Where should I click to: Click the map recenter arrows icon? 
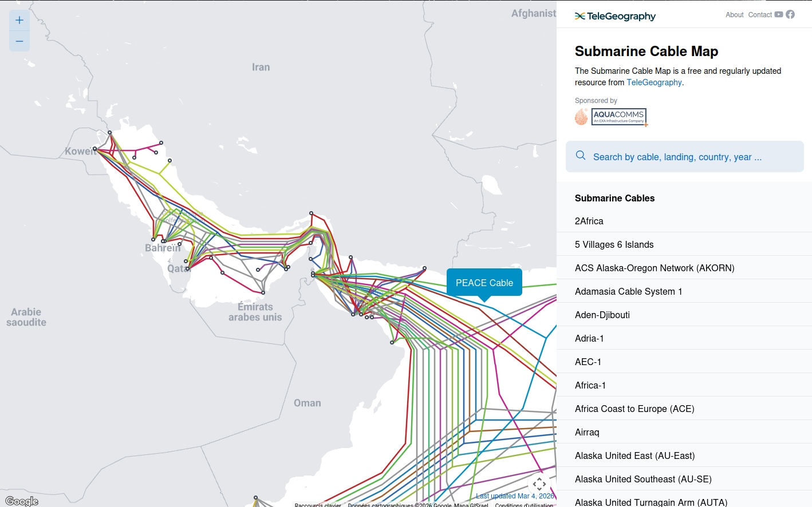(x=539, y=484)
